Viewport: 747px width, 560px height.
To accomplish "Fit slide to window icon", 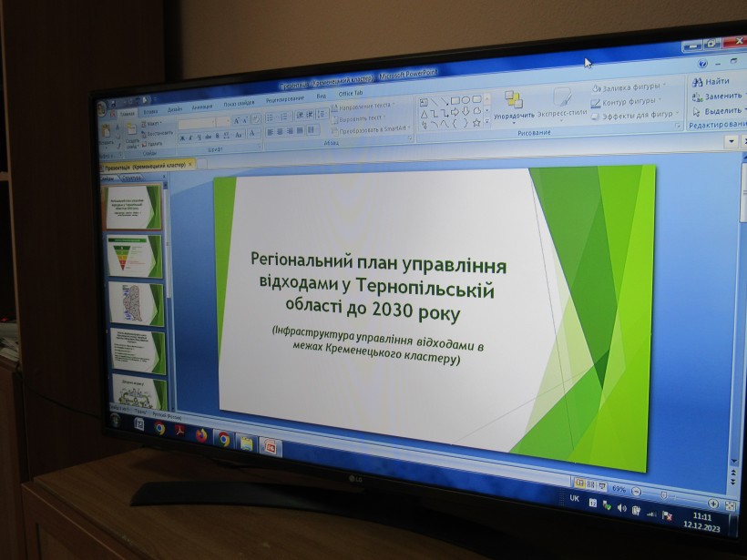I will point(730,505).
